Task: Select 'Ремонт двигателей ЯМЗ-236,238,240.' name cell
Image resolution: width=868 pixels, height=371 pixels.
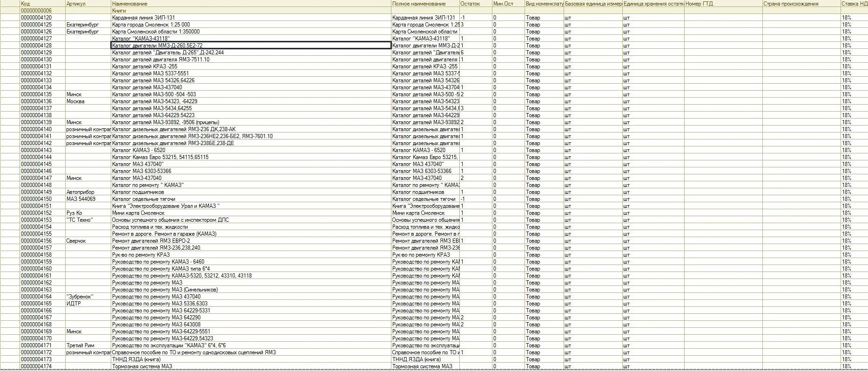Action: click(x=251, y=248)
